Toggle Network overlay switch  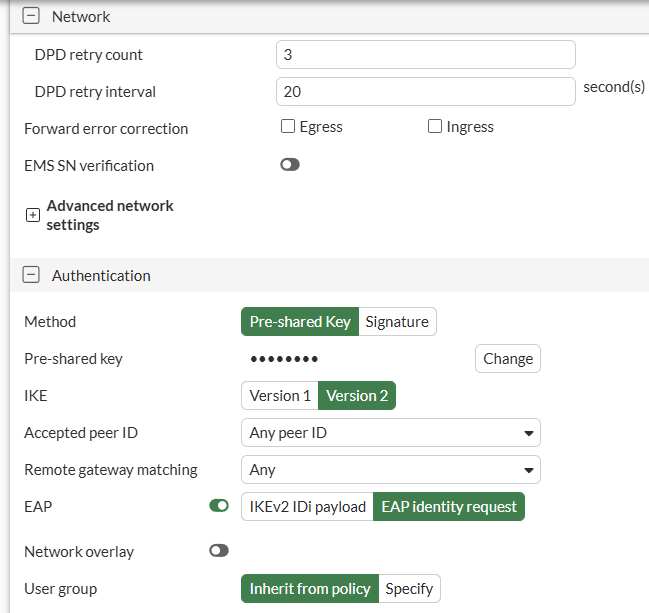tap(219, 550)
